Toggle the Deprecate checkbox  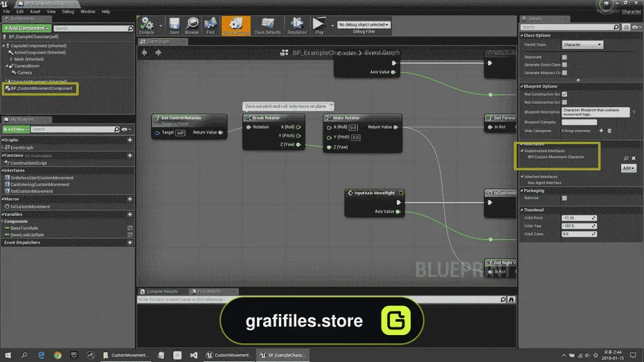(x=564, y=57)
